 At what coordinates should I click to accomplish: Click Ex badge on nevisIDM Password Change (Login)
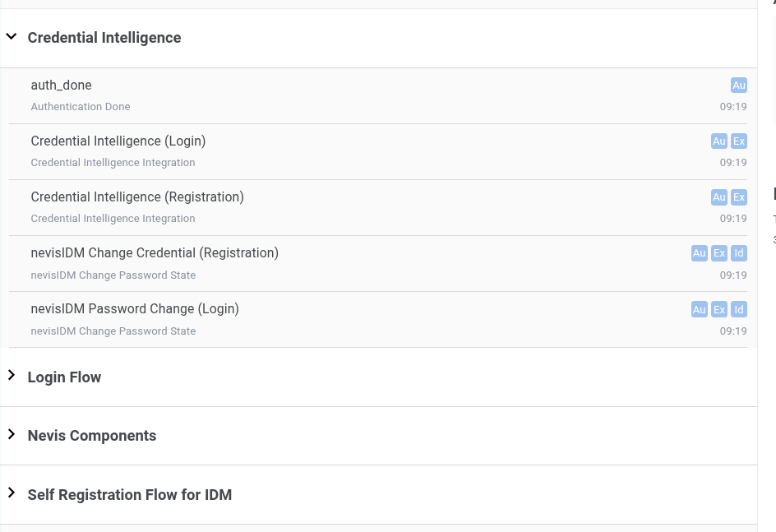click(718, 309)
